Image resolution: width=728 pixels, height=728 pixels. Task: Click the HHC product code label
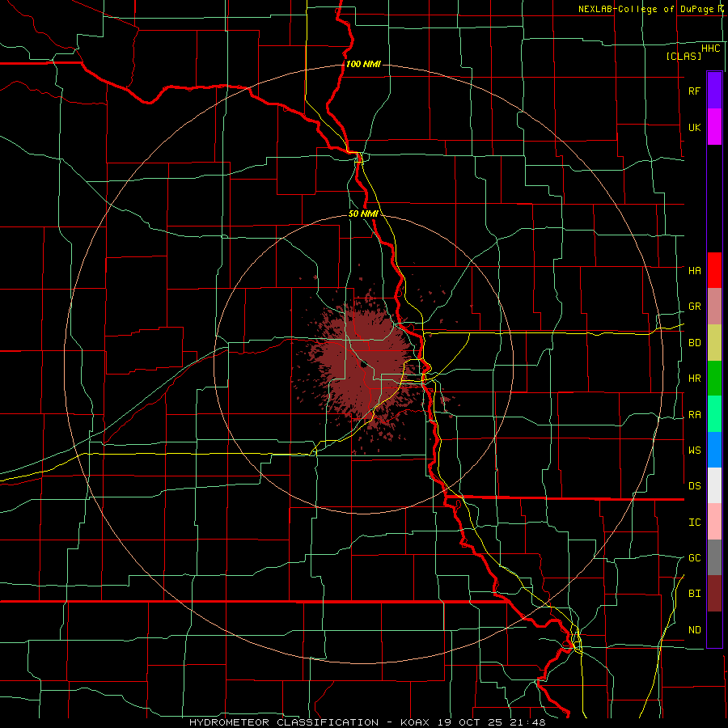pyautogui.click(x=711, y=49)
